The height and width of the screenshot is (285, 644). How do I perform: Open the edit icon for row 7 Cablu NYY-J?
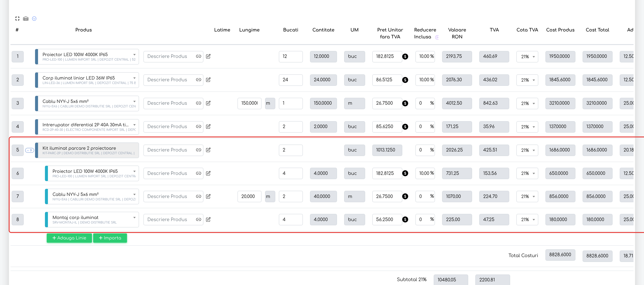(x=208, y=196)
